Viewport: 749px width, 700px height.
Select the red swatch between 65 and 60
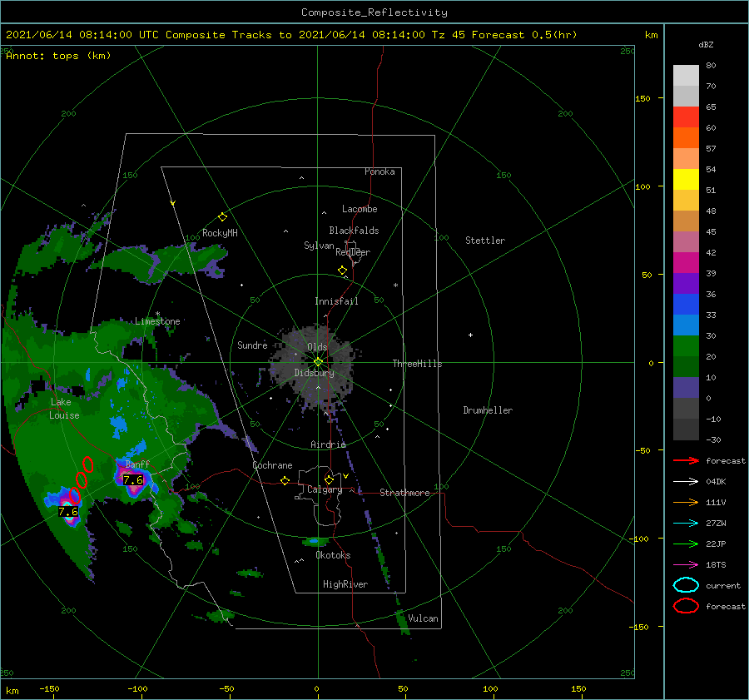click(x=686, y=117)
